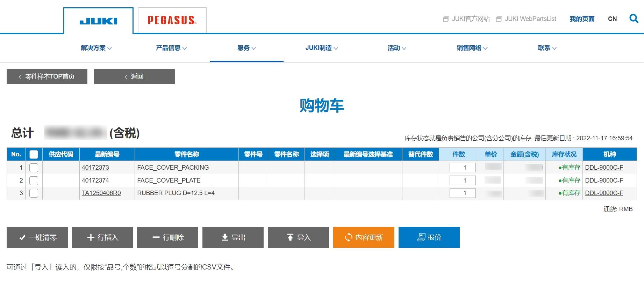This screenshot has height=288, width=644.
Task: Click quantity field for FACE_COVER_PLATE
Action: click(463, 180)
